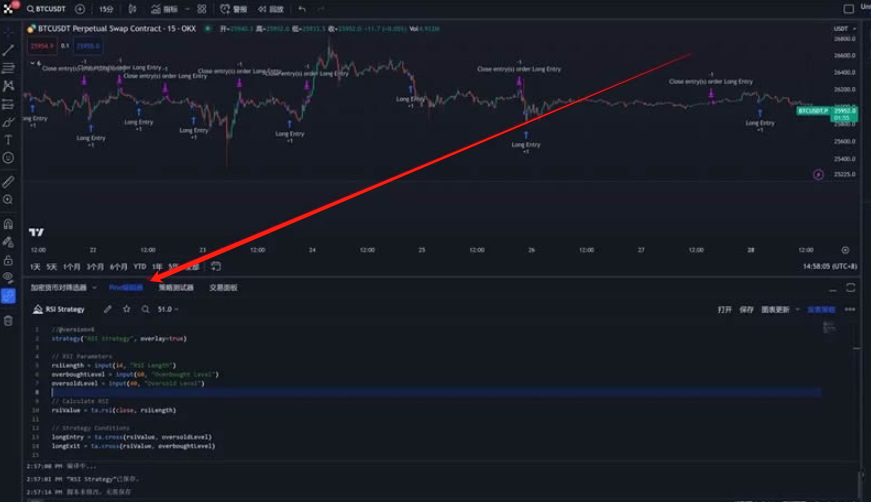Open the 15分 timeframe selector
The image size is (871, 502).
pos(106,9)
